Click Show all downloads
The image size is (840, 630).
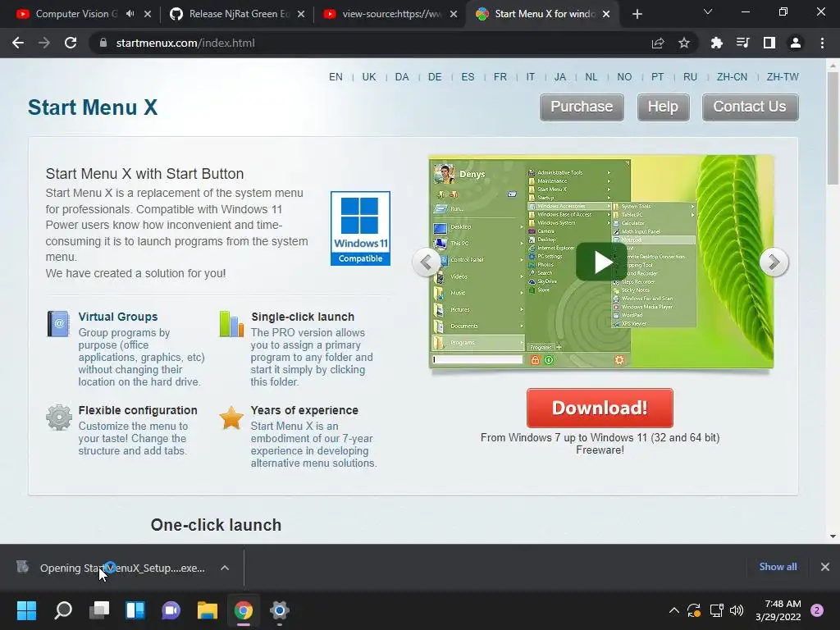tap(778, 567)
